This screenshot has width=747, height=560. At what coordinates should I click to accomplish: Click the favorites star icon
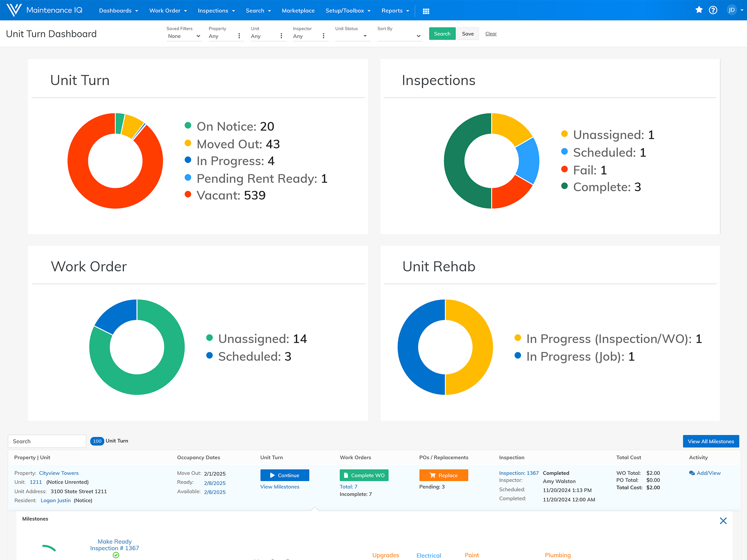click(x=699, y=10)
